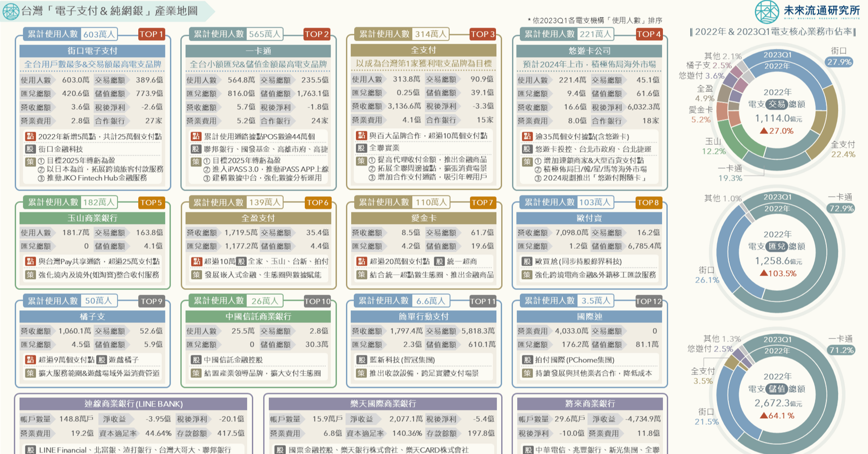Click the 股 icon beside 遊戲橘子
This screenshot has height=454, width=868.
(x=101, y=360)
